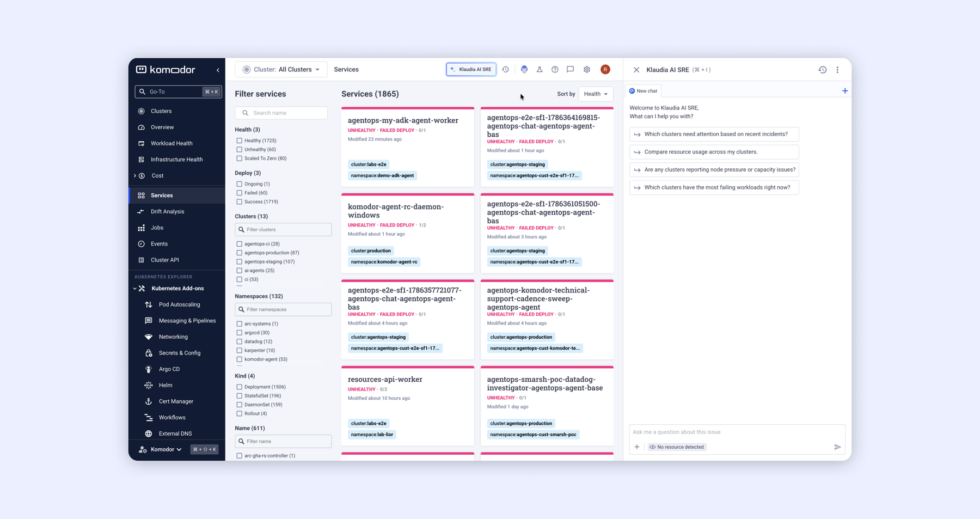Screen dimensions: 980x519
Task: Open history clock icon in top toolbar
Action: (x=506, y=70)
